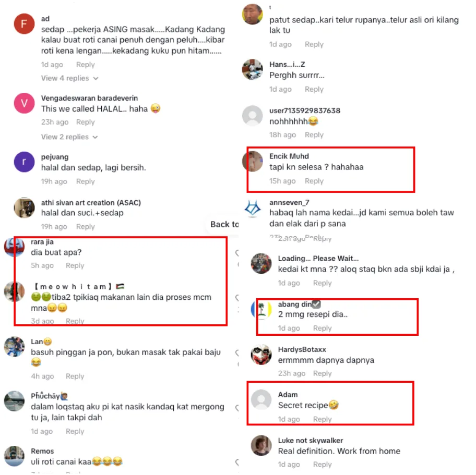Viewport: 476px width, 475px height.
Task: Open Loading... Please Wait... username link
Action: point(318,259)
